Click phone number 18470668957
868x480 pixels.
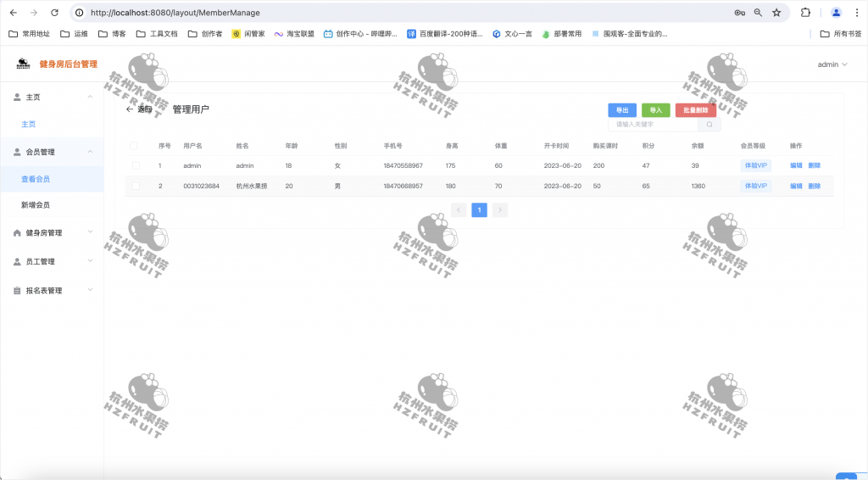click(x=403, y=186)
